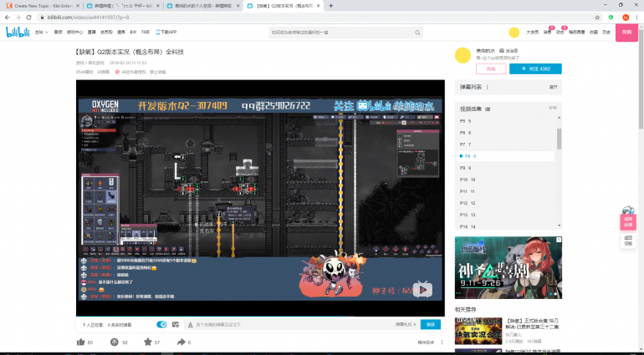Switch to the Create New Topic - Klei tab
Image resolution: width=644 pixels, height=355 pixels.
[43, 6]
